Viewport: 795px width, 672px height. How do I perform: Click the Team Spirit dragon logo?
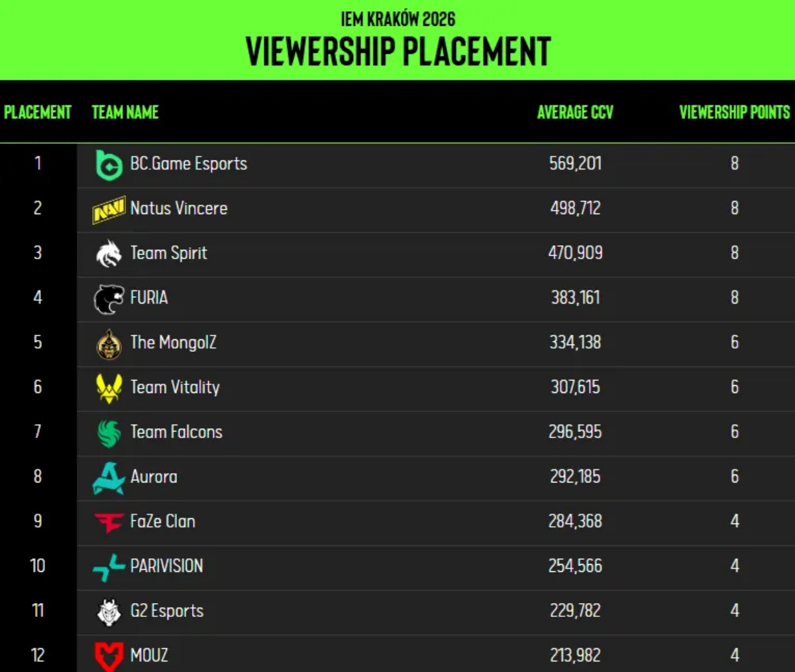[109, 254]
